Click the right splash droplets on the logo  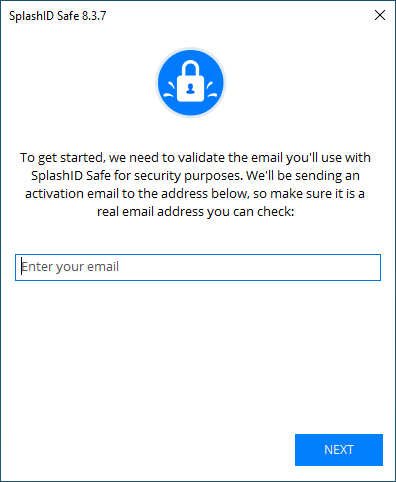[x=212, y=90]
